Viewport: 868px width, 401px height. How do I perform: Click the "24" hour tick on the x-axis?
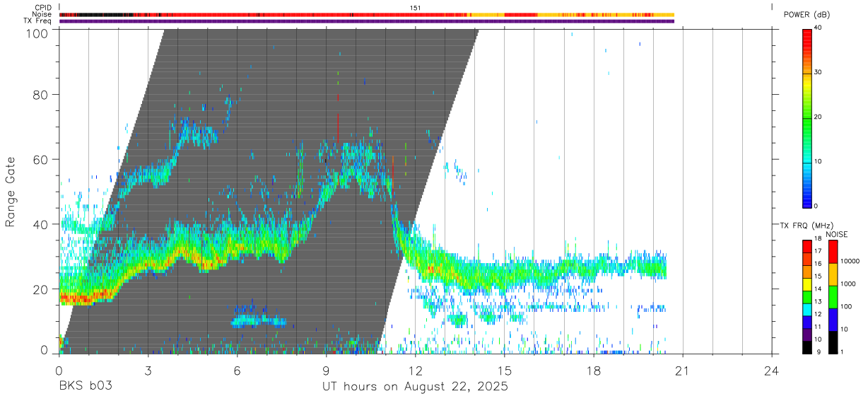[772, 370]
